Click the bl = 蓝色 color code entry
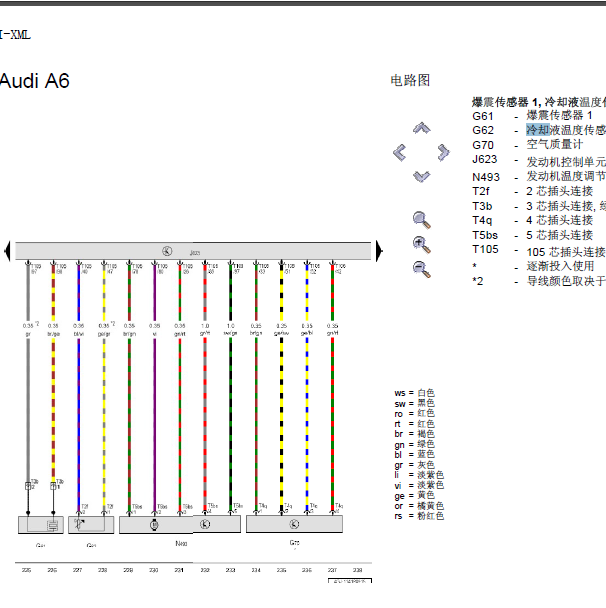The width and height of the screenshot is (606, 608). tap(414, 454)
